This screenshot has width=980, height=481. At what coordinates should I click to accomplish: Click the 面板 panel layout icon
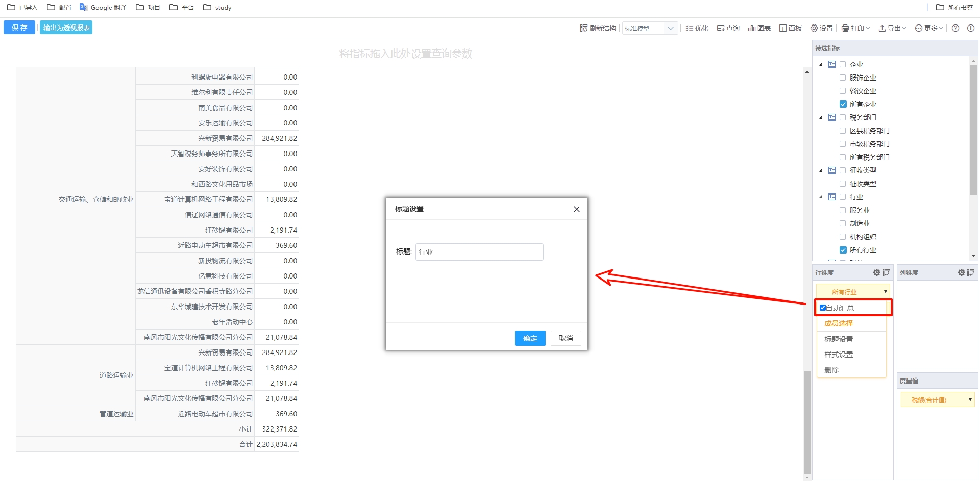[782, 28]
